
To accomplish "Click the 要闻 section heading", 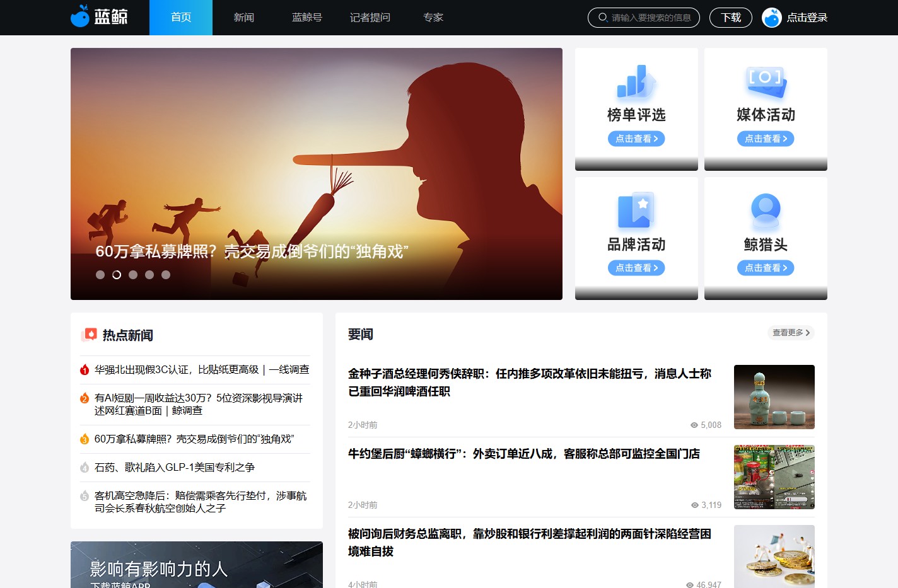I will [x=361, y=334].
